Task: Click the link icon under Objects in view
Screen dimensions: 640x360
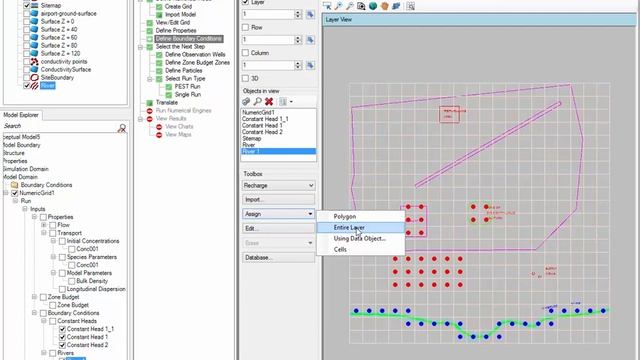Action: tap(246, 101)
